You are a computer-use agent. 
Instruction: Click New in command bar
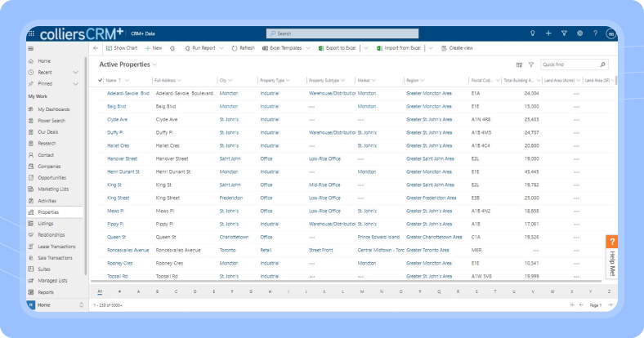153,48
